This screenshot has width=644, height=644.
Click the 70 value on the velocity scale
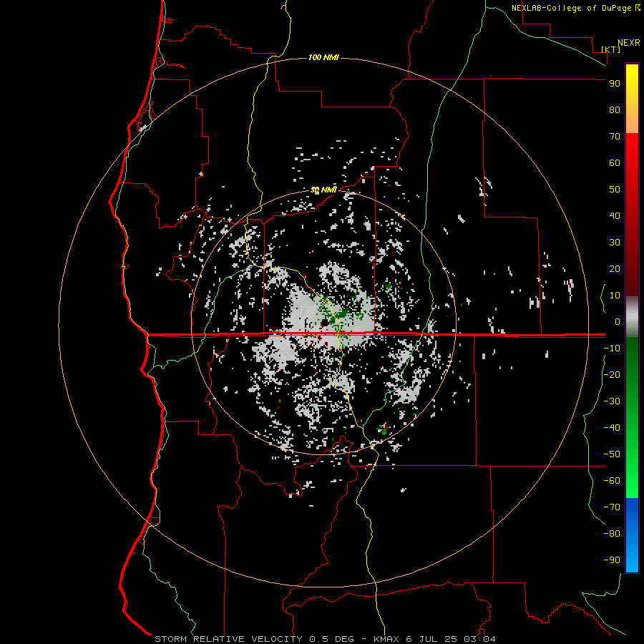[615, 137]
